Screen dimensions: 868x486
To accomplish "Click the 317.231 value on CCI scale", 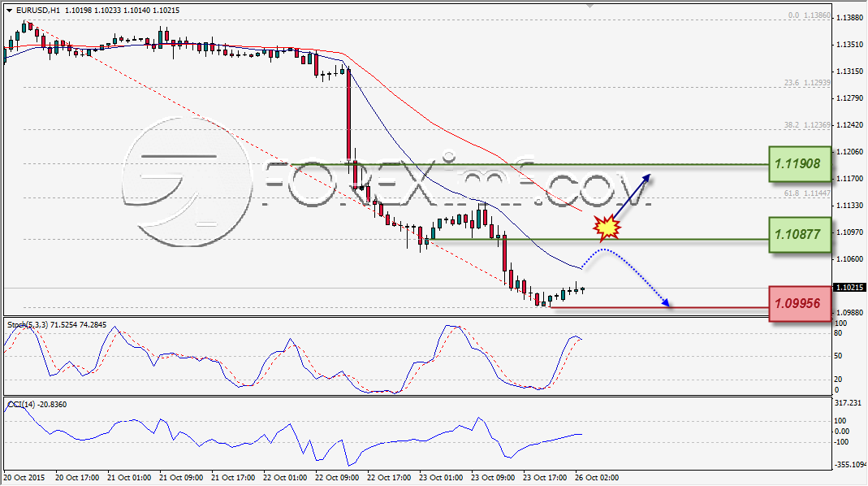I will pos(848,403).
